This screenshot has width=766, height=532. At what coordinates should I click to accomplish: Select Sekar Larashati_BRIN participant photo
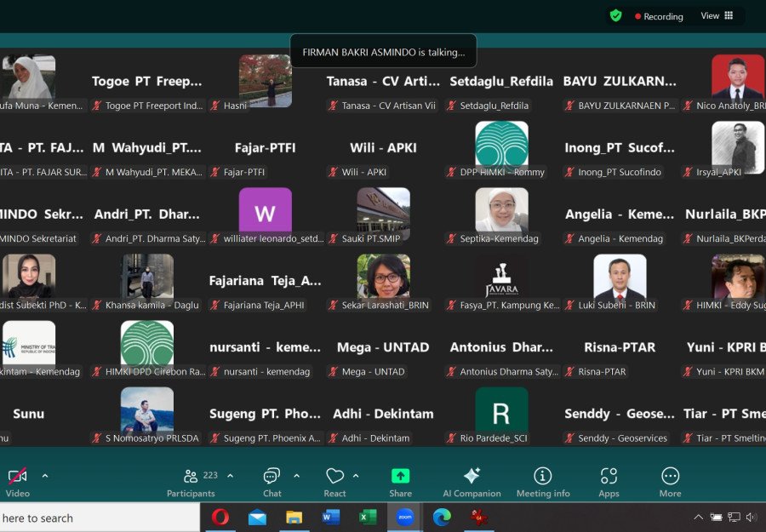[x=384, y=279]
